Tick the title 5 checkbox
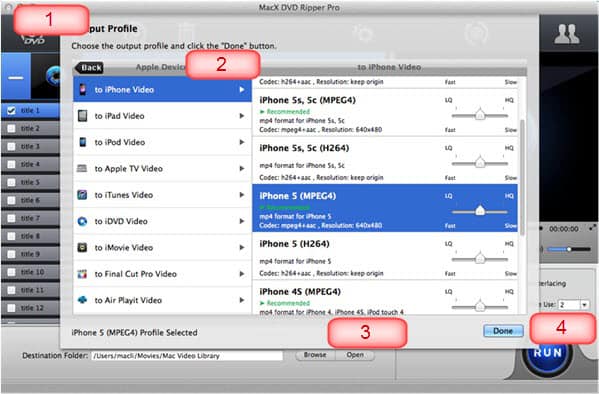This screenshot has width=599, height=394. [11, 182]
